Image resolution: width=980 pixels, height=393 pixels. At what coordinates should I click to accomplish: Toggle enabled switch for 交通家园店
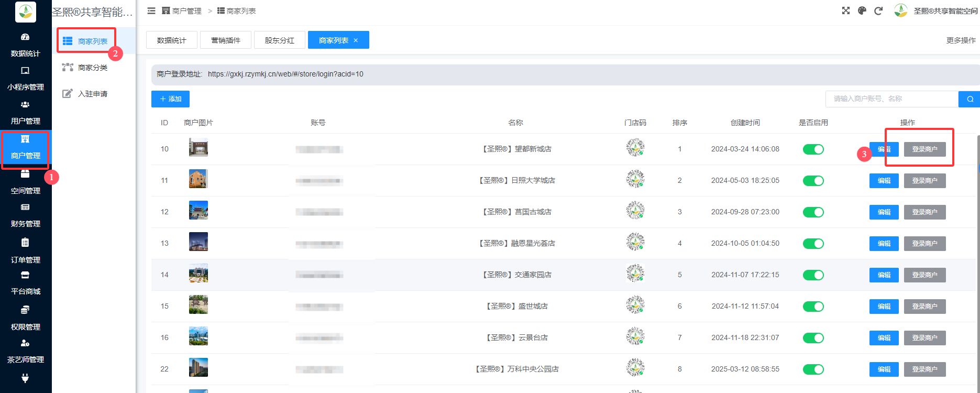pyautogui.click(x=813, y=275)
